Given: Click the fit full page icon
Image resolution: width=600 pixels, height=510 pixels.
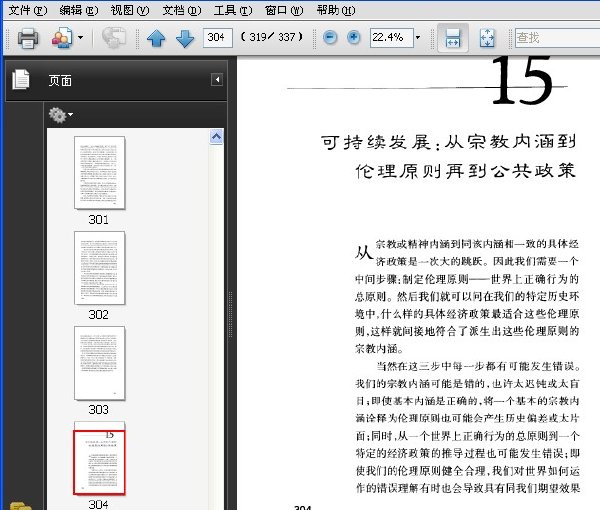Looking at the screenshot, I should 487,38.
